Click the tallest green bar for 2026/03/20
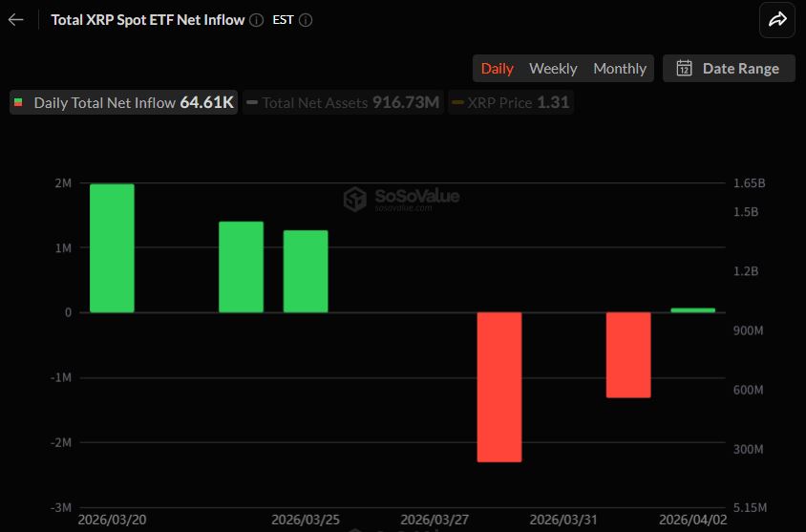This screenshot has width=806, height=532. tap(112, 248)
